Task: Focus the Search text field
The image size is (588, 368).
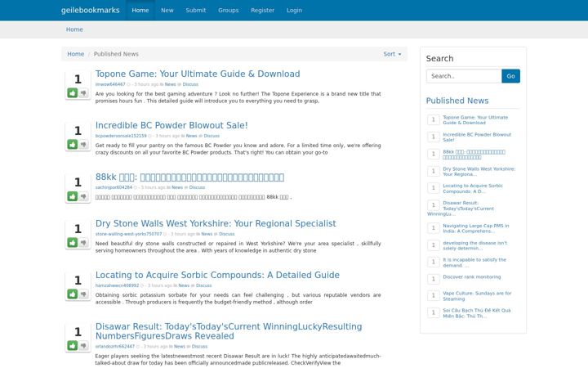Action: [x=464, y=76]
